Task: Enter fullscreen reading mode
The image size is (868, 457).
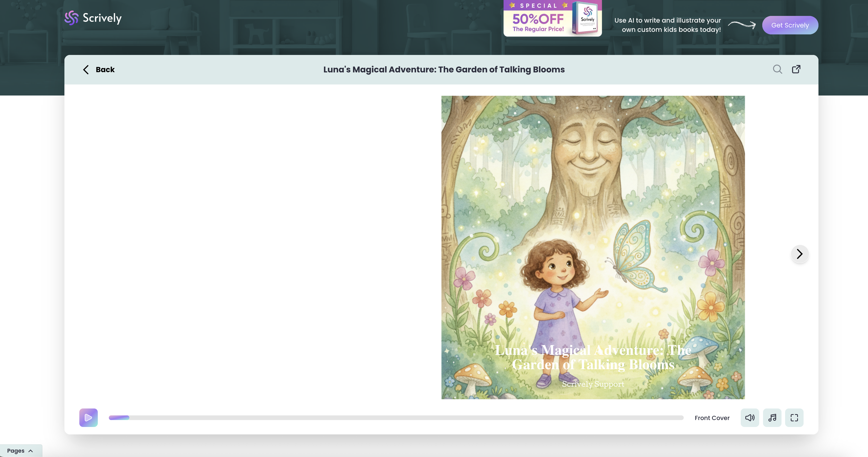Action: [x=794, y=417]
